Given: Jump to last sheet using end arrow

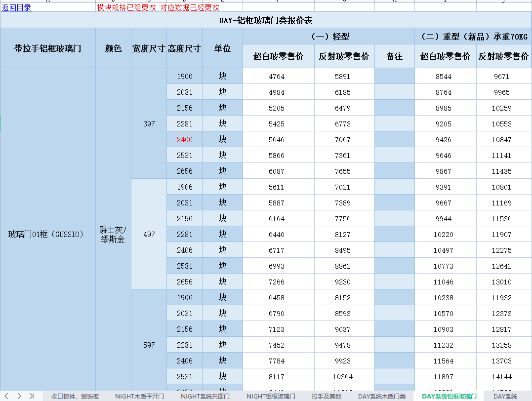Looking at the screenshot, I should click(32, 396).
